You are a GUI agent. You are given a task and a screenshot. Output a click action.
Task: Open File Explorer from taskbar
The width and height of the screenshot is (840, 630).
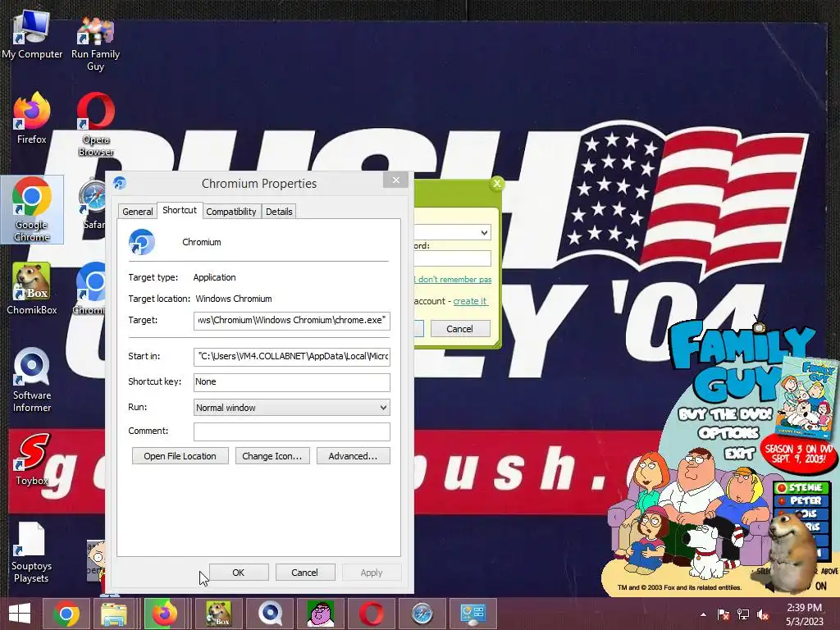pos(114,614)
